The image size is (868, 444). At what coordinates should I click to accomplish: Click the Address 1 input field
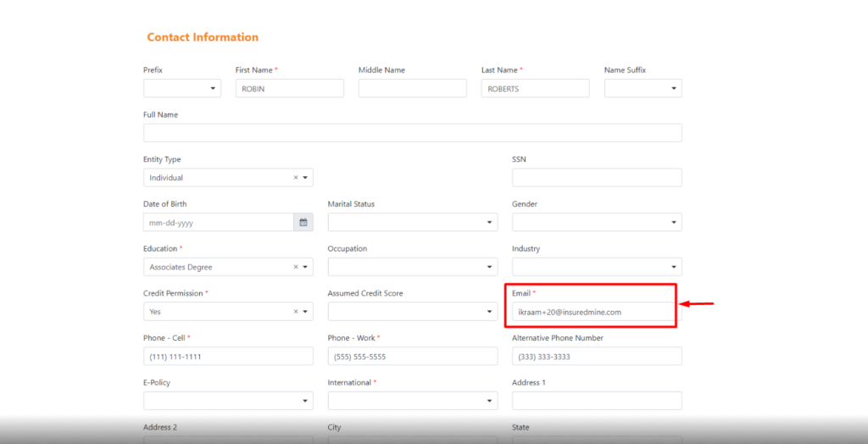(x=597, y=401)
